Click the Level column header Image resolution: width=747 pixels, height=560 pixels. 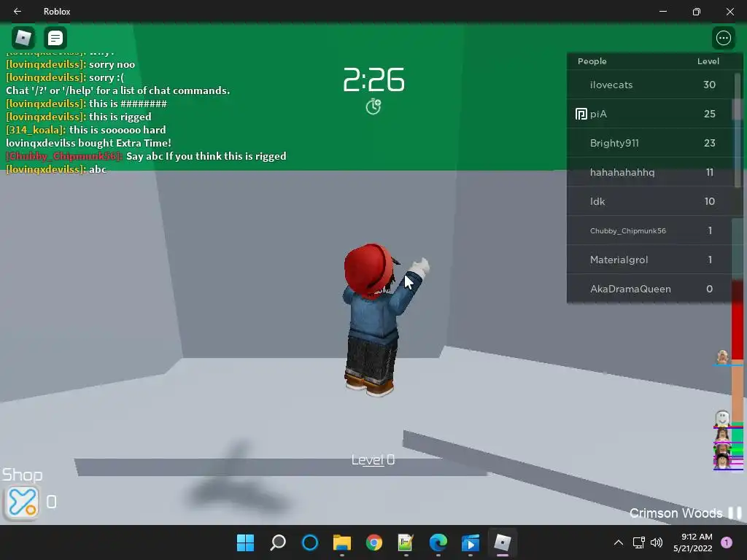coord(708,61)
